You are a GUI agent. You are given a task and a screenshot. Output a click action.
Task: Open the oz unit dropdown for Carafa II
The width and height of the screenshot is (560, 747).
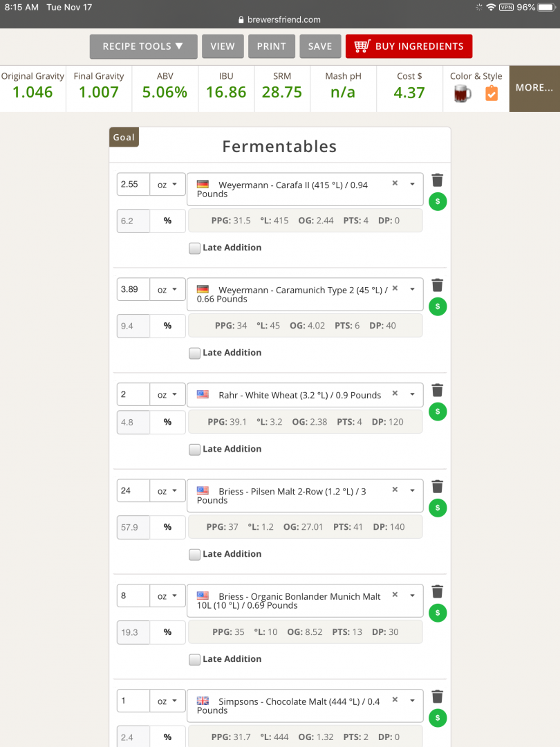click(167, 185)
